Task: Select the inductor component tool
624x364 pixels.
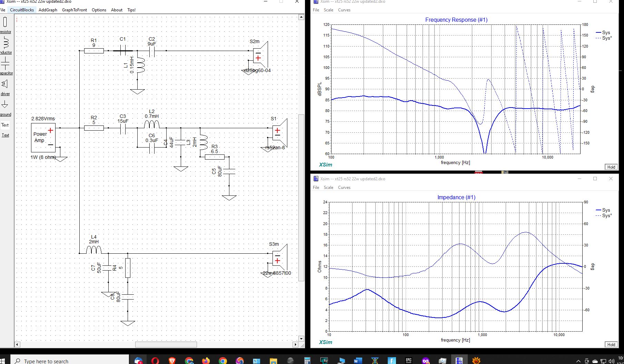Action: [x=6, y=45]
